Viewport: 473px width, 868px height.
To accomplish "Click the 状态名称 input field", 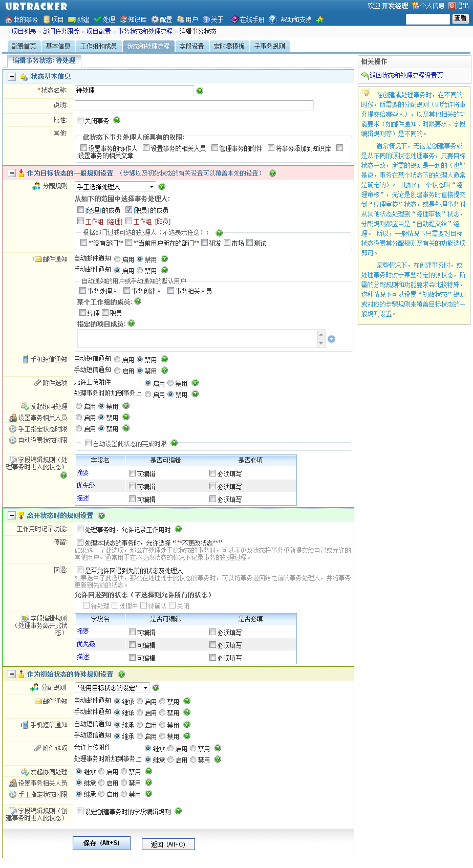I will (134, 91).
